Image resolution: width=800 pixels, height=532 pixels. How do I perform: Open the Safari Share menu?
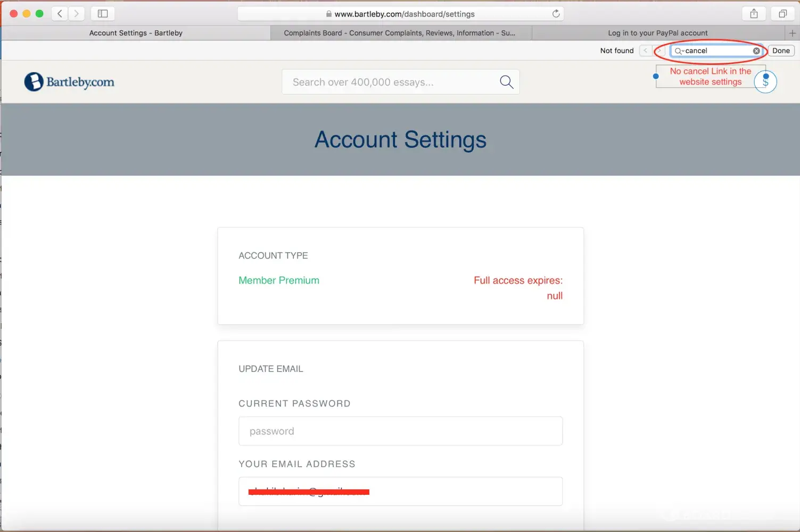(754, 14)
